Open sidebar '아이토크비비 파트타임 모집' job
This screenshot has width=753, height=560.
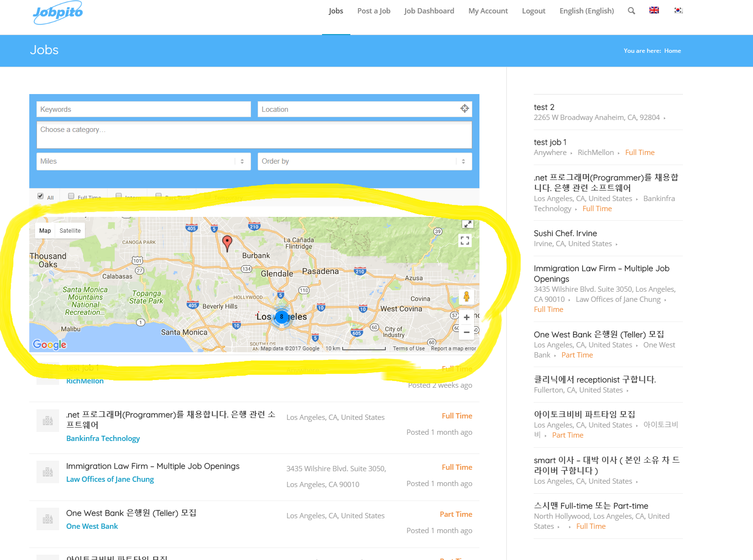click(585, 414)
